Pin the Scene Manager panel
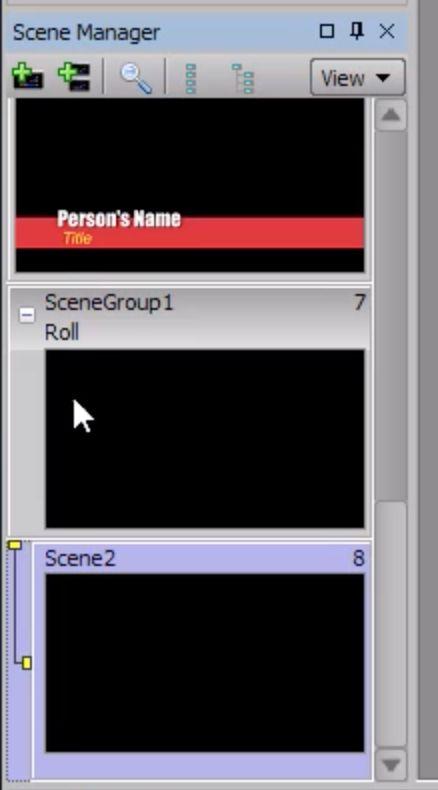The height and width of the screenshot is (790, 438). click(356, 32)
